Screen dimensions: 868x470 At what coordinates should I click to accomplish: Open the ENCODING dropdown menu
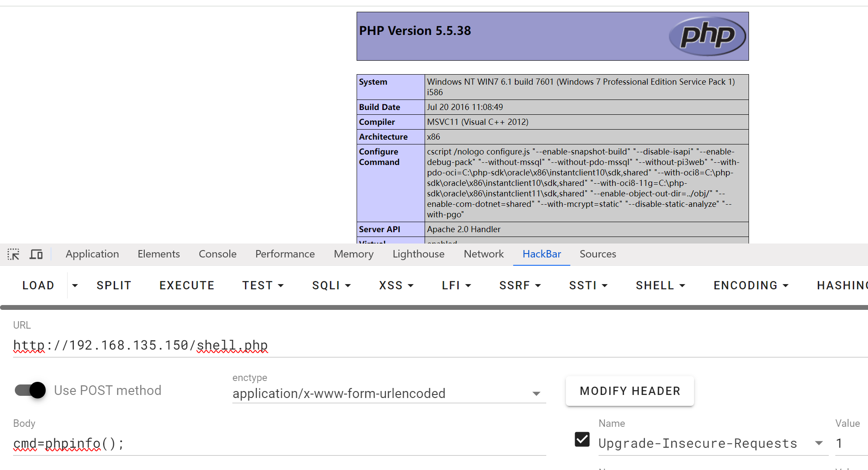tap(751, 285)
